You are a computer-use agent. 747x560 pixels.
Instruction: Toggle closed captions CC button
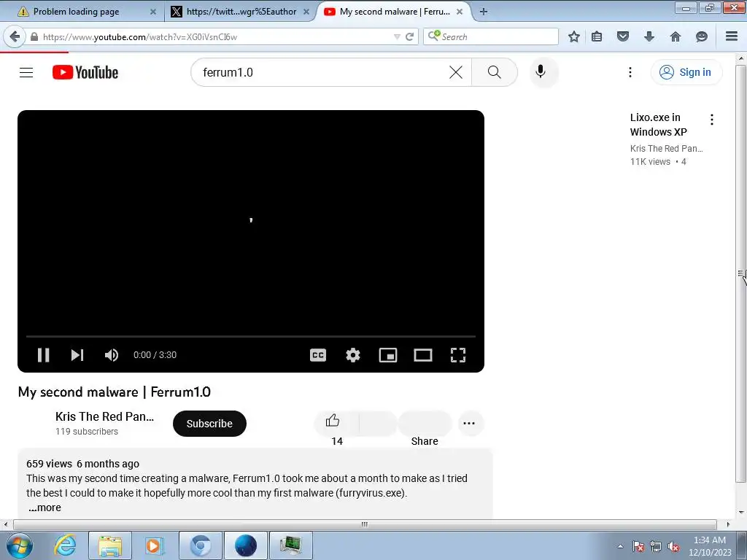click(x=318, y=355)
